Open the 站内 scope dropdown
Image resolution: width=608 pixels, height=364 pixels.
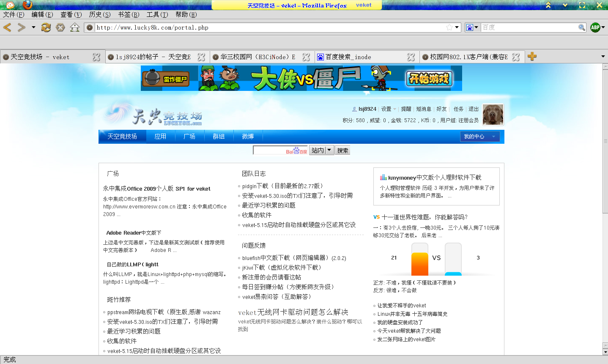tap(321, 150)
